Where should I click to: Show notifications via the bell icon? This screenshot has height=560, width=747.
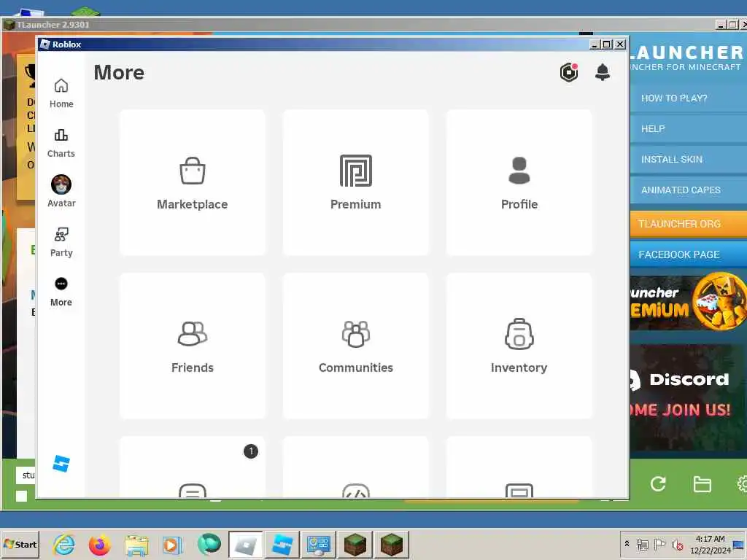(x=603, y=72)
